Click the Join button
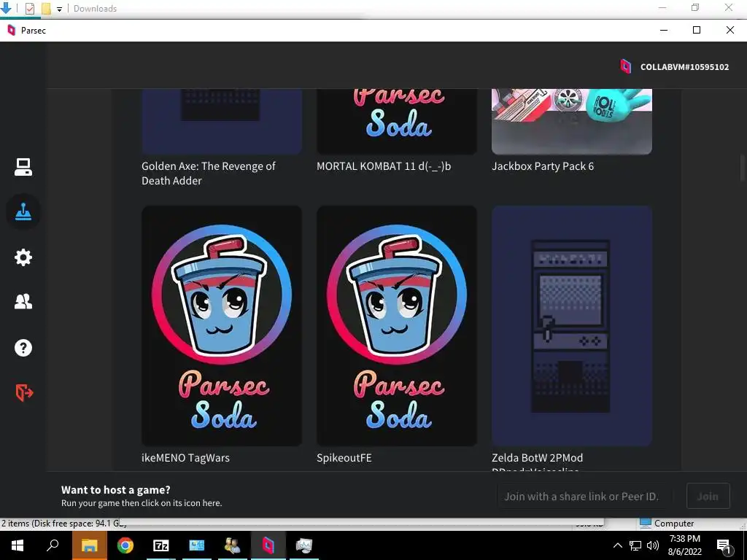The height and width of the screenshot is (560, 747). (x=708, y=496)
